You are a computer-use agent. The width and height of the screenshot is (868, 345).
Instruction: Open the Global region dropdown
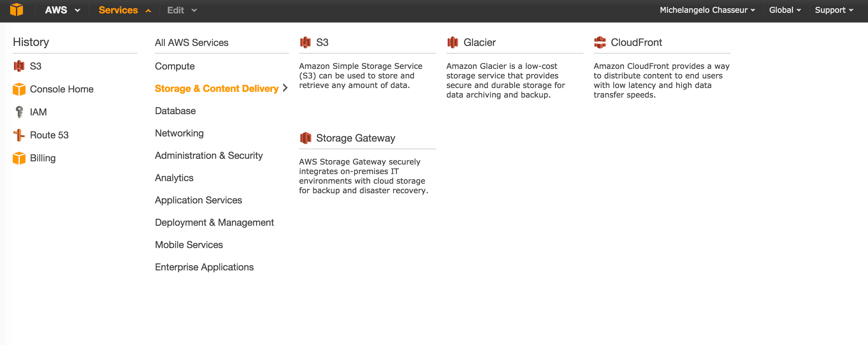[x=784, y=10]
